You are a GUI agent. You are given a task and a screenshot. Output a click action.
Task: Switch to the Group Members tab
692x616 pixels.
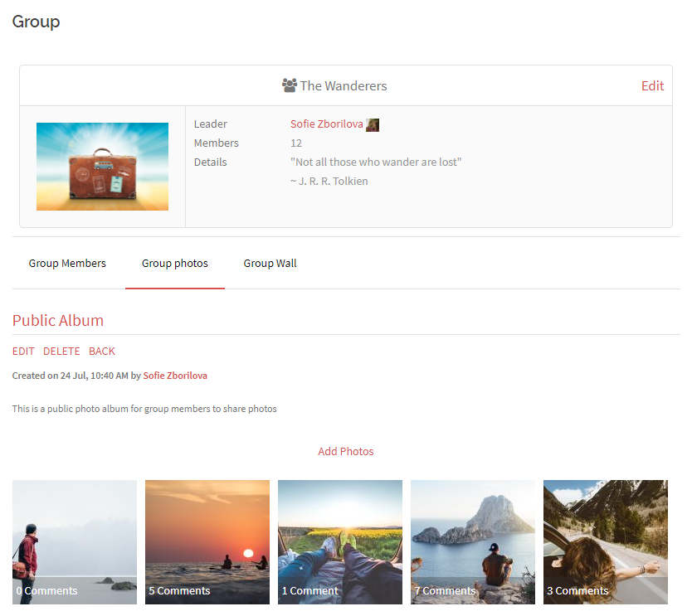tap(67, 264)
